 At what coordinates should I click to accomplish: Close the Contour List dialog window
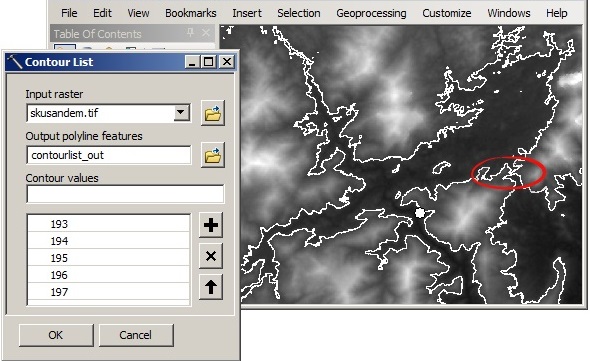227,62
